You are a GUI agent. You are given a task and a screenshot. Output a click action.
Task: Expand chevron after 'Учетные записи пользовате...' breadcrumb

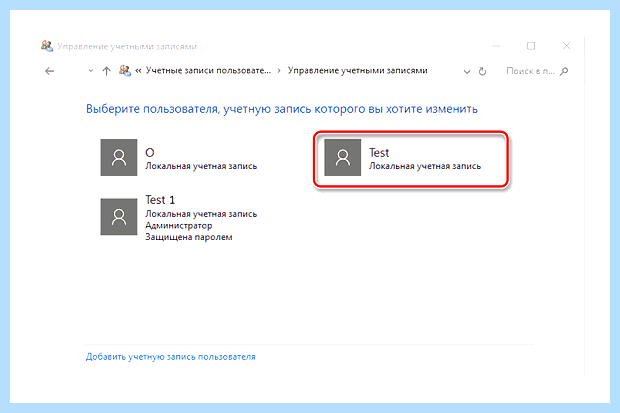tap(279, 71)
